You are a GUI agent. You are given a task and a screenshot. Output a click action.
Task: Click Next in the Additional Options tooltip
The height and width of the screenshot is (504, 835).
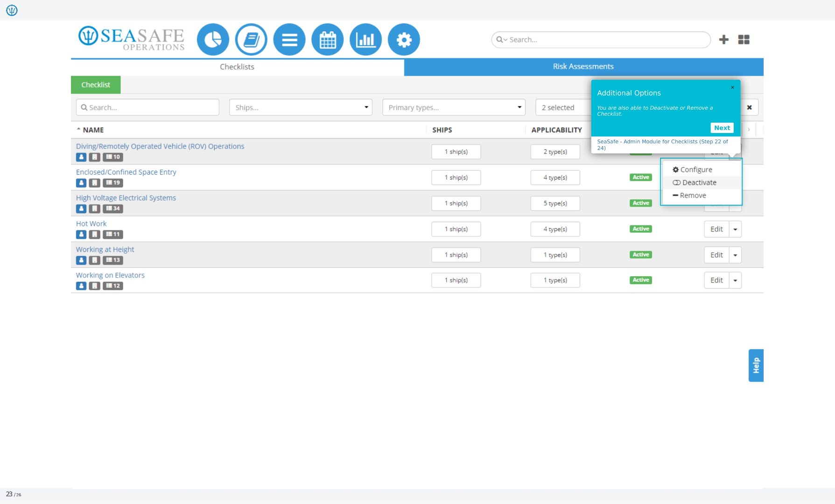click(x=722, y=128)
